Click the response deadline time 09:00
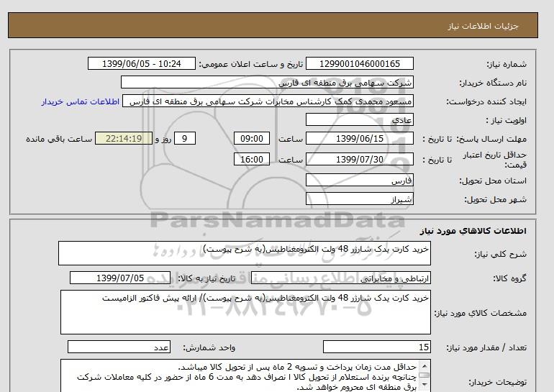The height and width of the screenshot is (392, 554). pyautogui.click(x=252, y=138)
